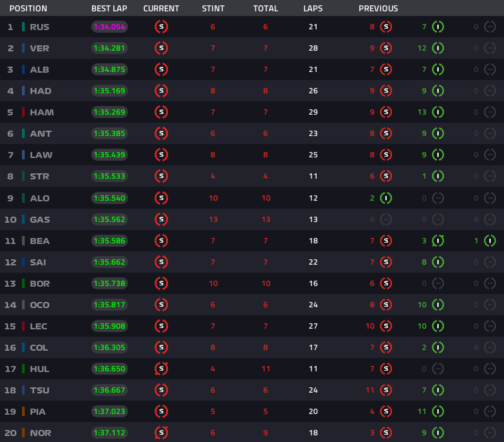
Task: Click HUL current used soft tyre icon
Action: pyautogui.click(x=161, y=369)
